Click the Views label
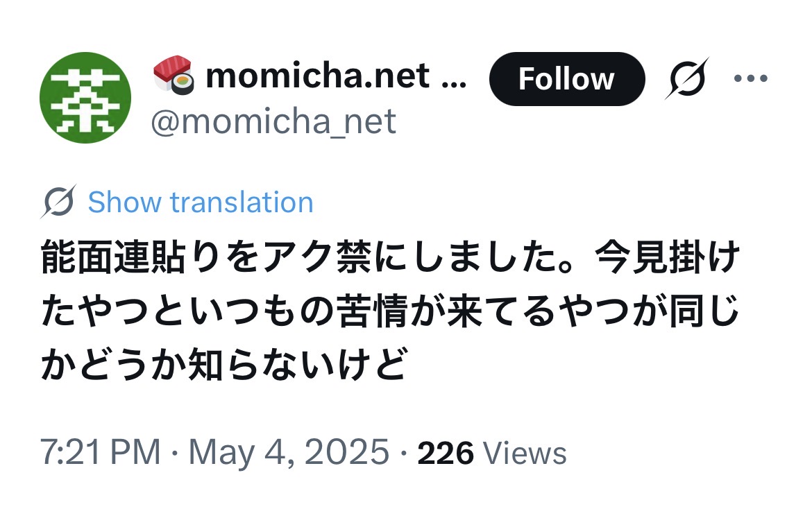The width and height of the screenshot is (812, 509). click(525, 454)
